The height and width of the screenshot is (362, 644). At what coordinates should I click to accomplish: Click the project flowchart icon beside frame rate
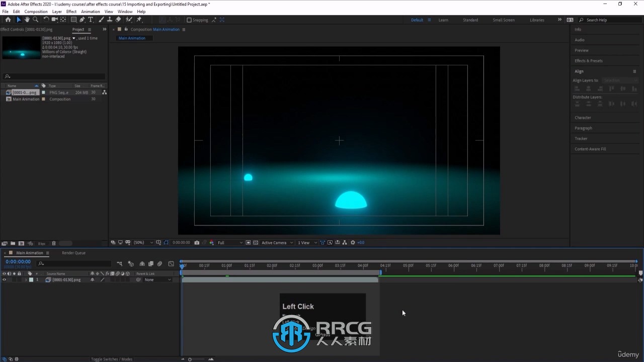tap(104, 93)
